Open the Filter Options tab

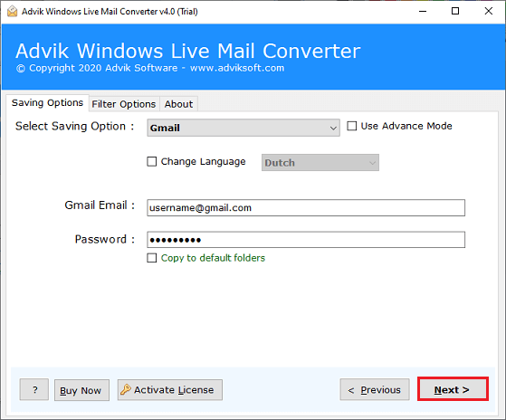(x=124, y=104)
